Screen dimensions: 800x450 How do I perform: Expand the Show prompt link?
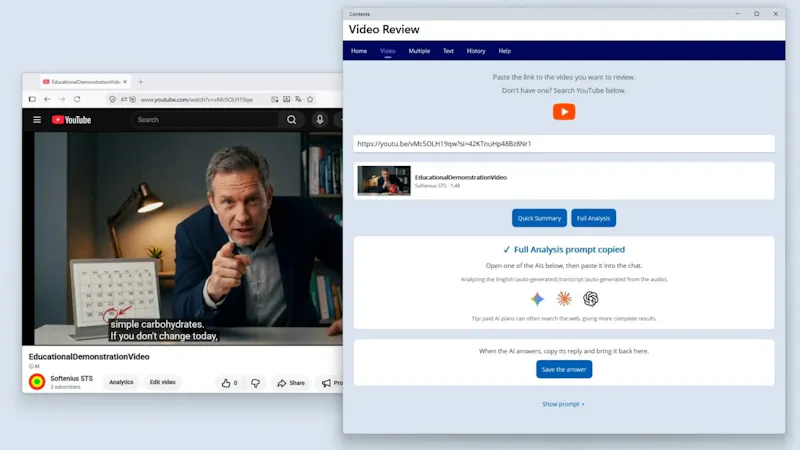click(563, 404)
